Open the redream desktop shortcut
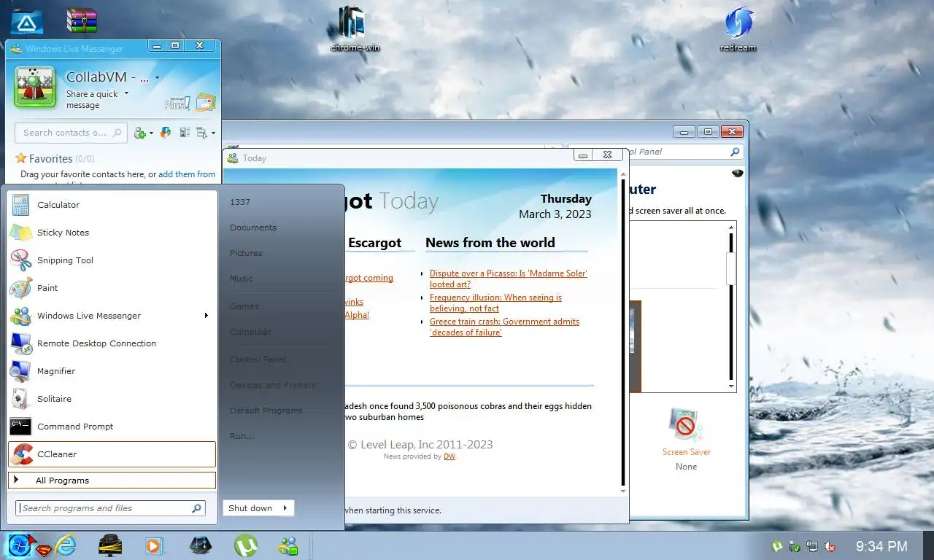Viewport: 934px width, 560px height. tap(738, 29)
